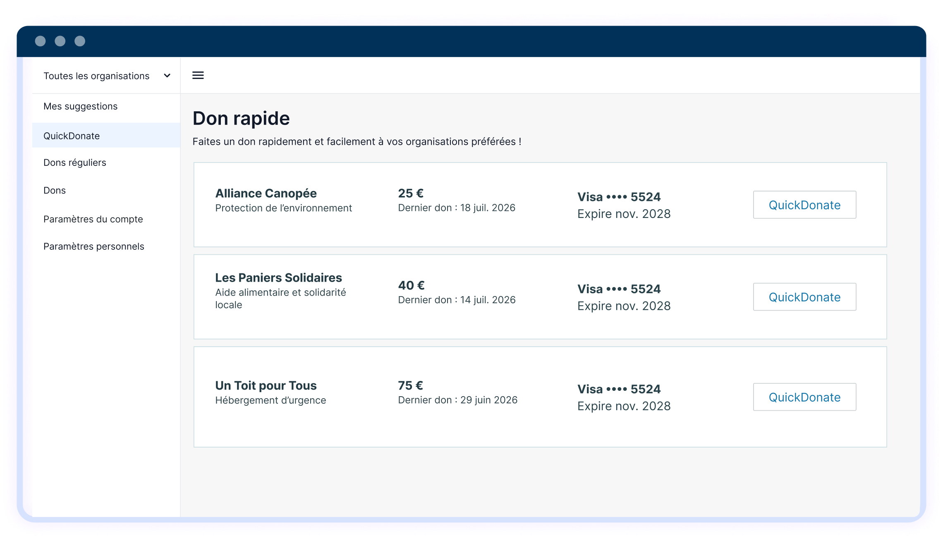Click the middle window control dot

point(60,41)
